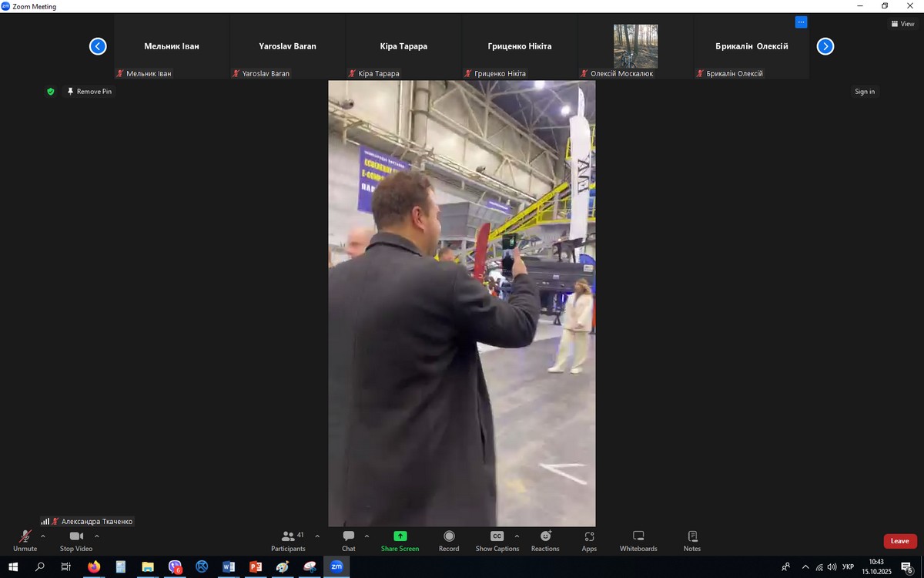
Task: Expand video options arrow beside Stop Video
Action: 96,536
